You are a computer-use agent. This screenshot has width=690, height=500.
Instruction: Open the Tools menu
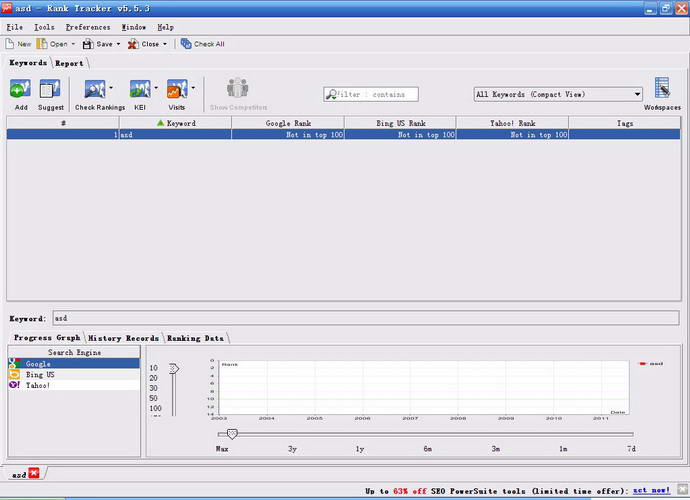[44, 27]
